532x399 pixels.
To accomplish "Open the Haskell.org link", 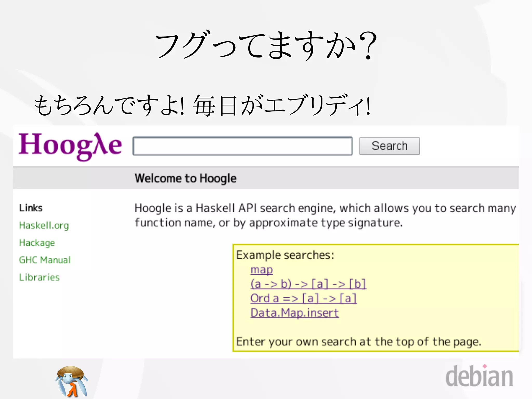I will tap(44, 225).
